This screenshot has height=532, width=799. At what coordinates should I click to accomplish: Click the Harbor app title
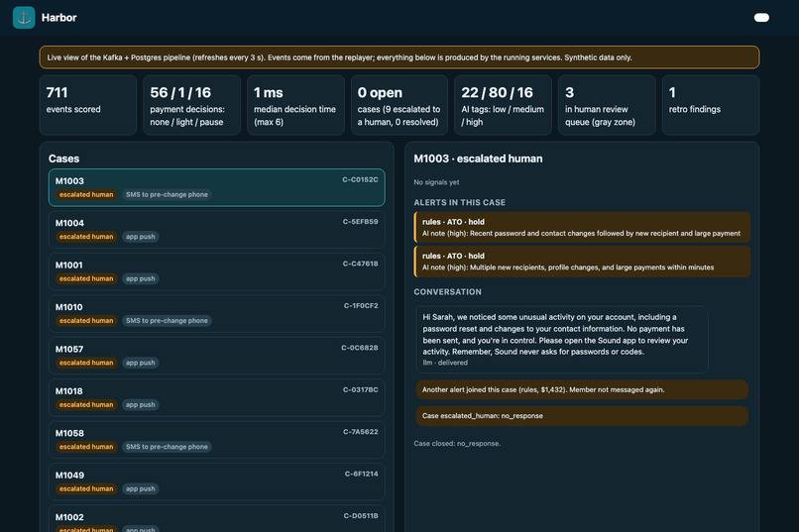coord(59,18)
